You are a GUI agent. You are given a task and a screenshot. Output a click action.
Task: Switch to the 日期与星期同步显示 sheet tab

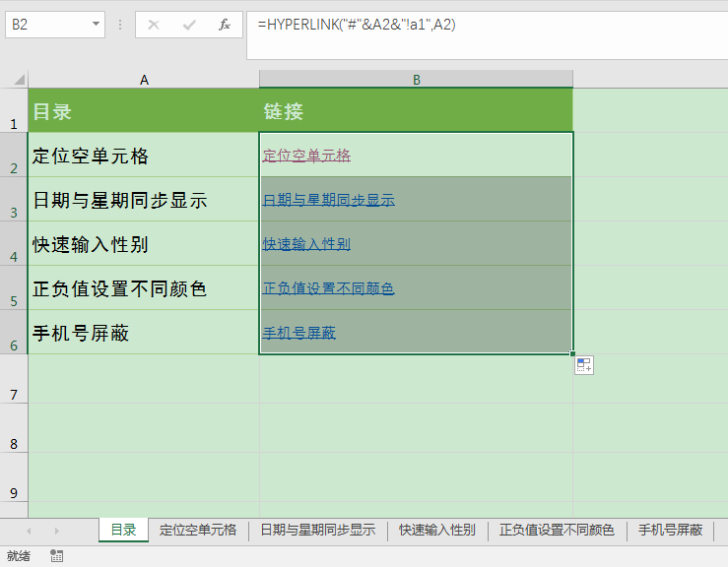pos(318,530)
